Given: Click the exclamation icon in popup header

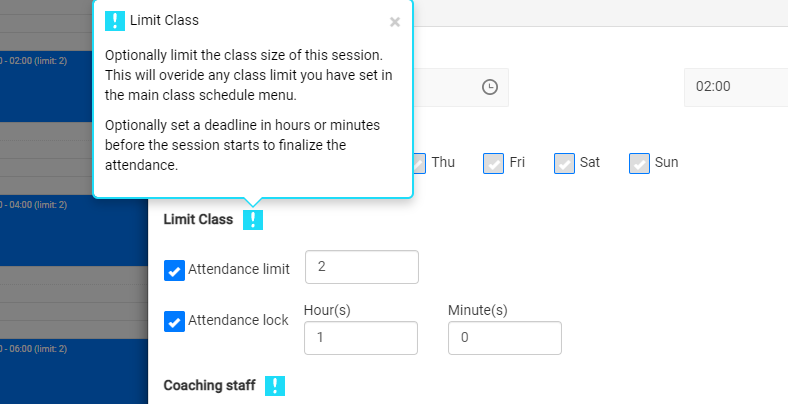Looking at the screenshot, I should [x=115, y=21].
